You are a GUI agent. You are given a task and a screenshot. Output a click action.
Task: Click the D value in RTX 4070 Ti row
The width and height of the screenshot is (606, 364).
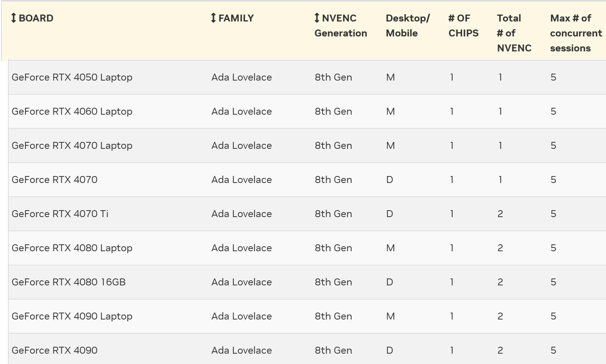[x=390, y=214]
